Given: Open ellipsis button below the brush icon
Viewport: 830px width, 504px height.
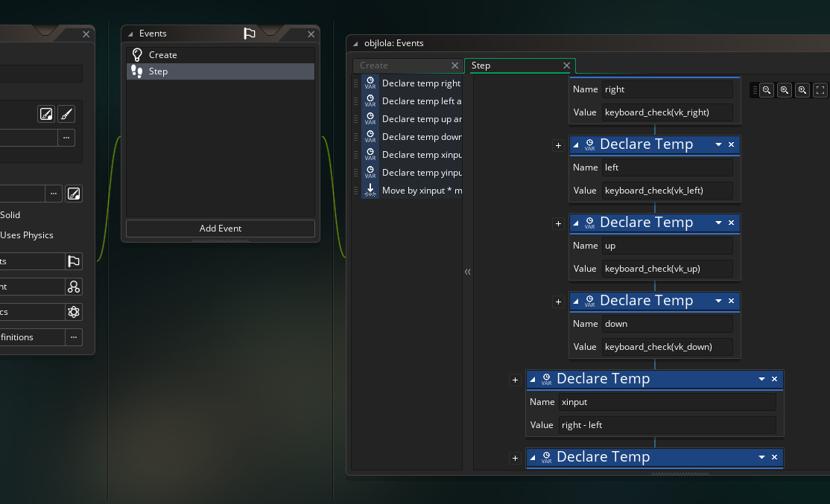Looking at the screenshot, I should (66, 138).
